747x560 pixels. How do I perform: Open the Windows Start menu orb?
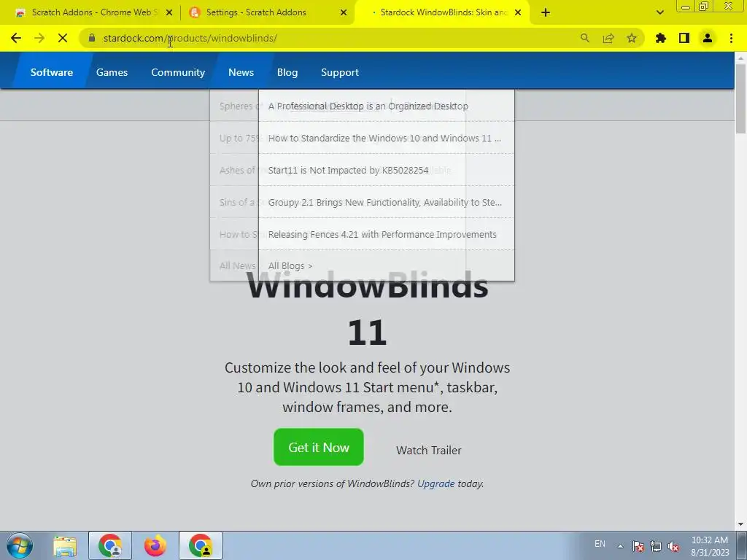[20, 545]
